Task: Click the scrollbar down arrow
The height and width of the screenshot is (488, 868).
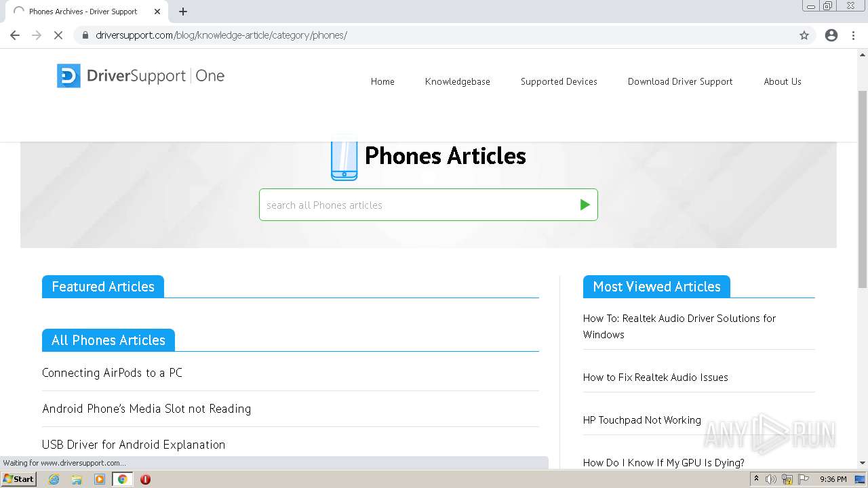Action: point(863,464)
